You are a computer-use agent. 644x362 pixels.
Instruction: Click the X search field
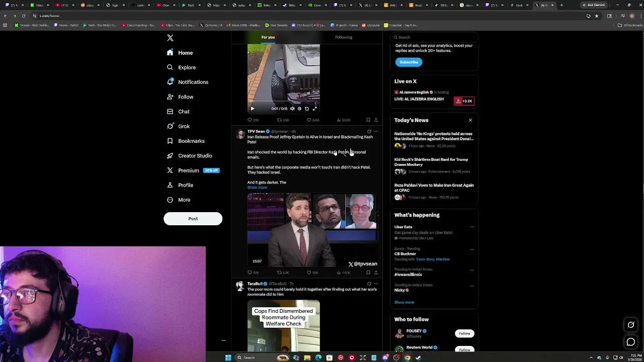click(434, 37)
